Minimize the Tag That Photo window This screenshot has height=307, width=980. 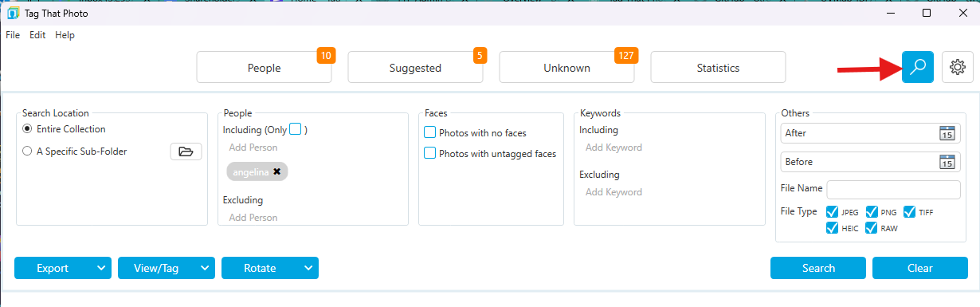click(x=891, y=13)
